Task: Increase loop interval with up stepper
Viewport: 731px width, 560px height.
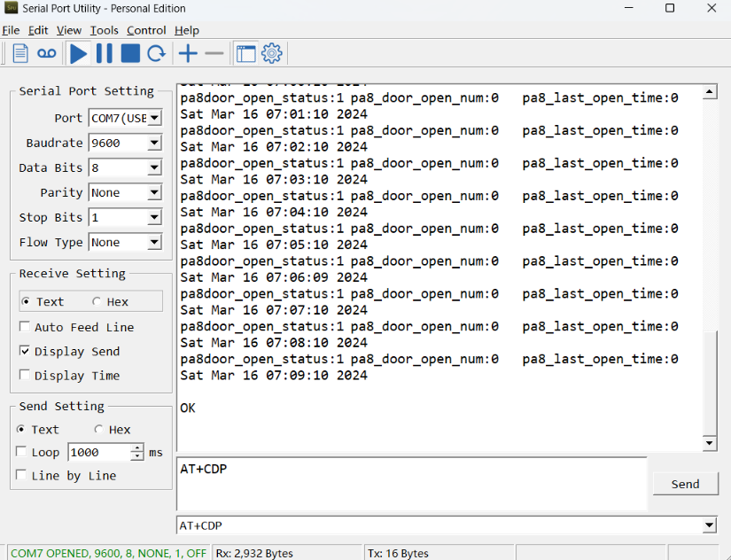Action: (x=137, y=448)
